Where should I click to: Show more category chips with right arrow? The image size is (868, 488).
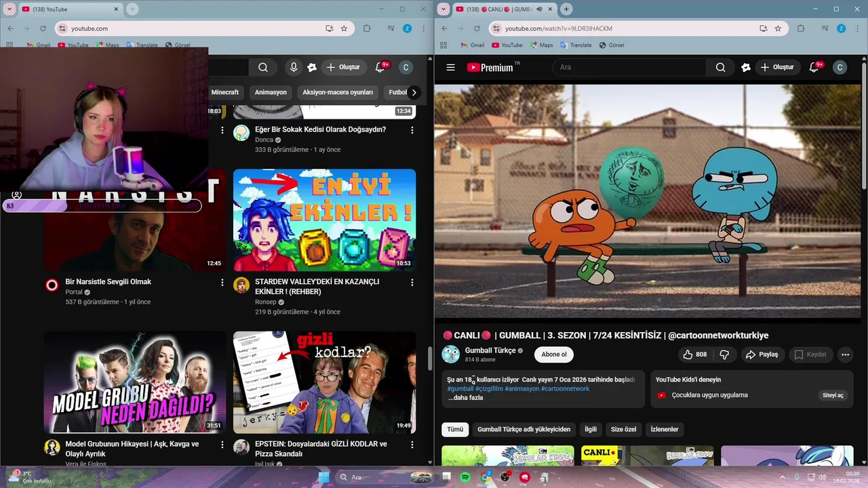pos(414,92)
